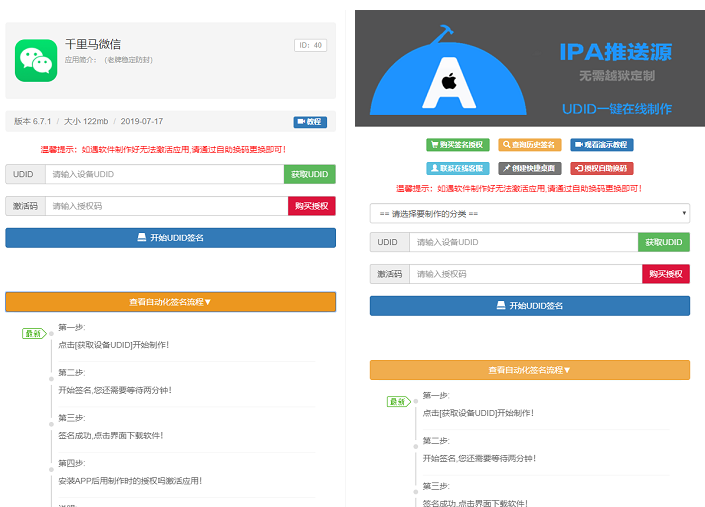
Task: Click 获取UDID button in left panel
Action: [309, 174]
